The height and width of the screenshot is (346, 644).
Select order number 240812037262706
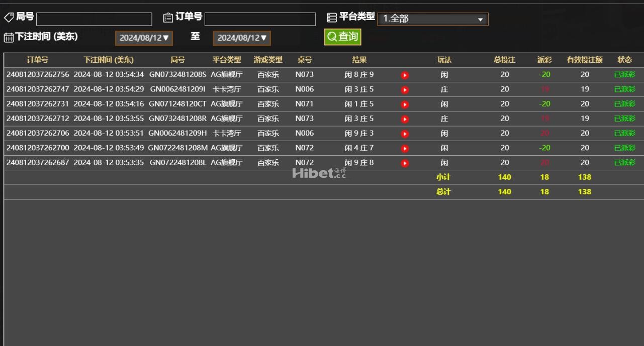tap(38, 133)
